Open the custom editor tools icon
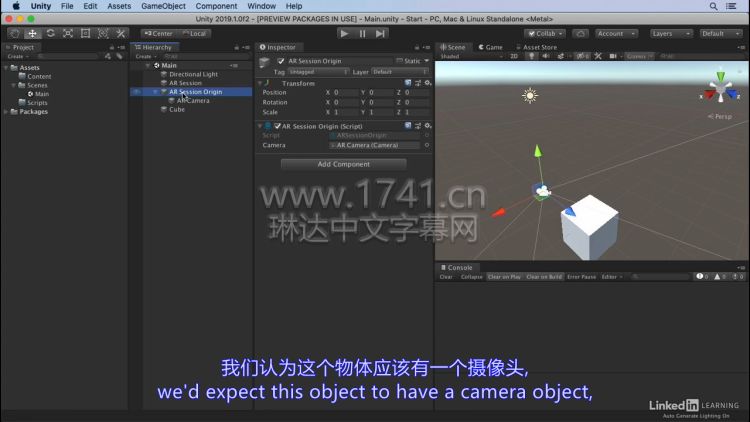 [121, 33]
